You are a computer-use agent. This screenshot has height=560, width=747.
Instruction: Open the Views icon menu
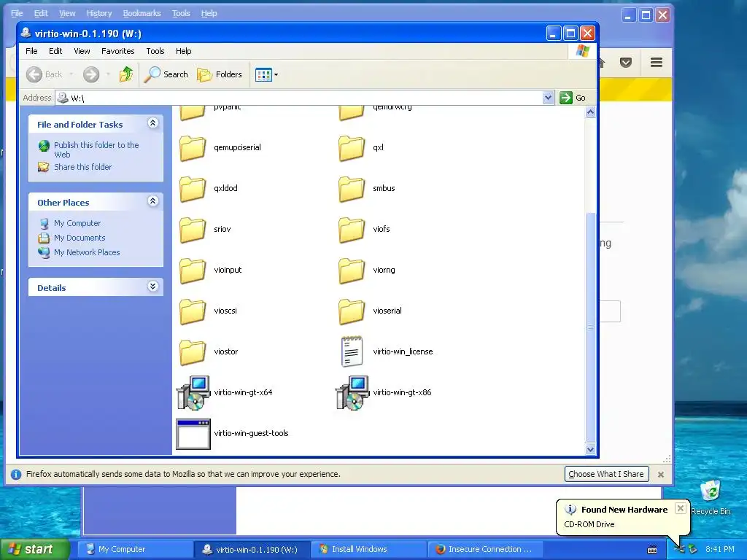pos(266,74)
